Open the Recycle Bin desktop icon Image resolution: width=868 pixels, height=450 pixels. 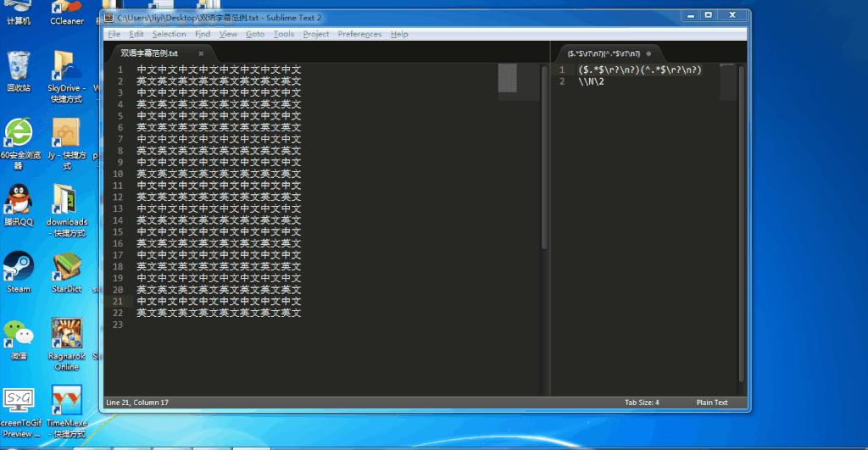click(x=18, y=66)
